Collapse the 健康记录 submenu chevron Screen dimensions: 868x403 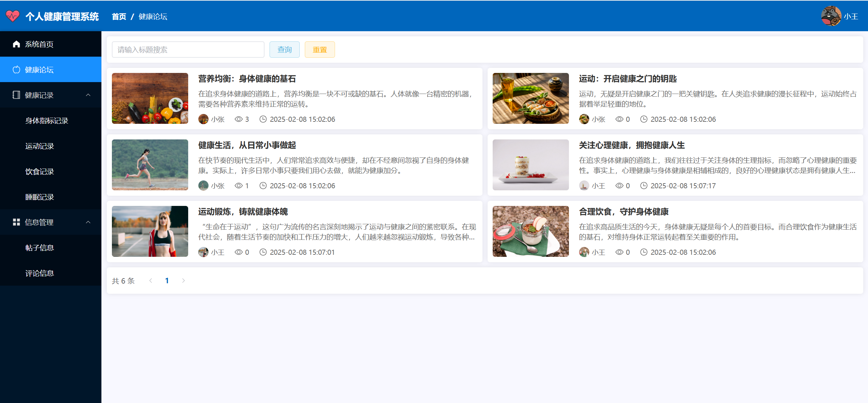click(88, 95)
